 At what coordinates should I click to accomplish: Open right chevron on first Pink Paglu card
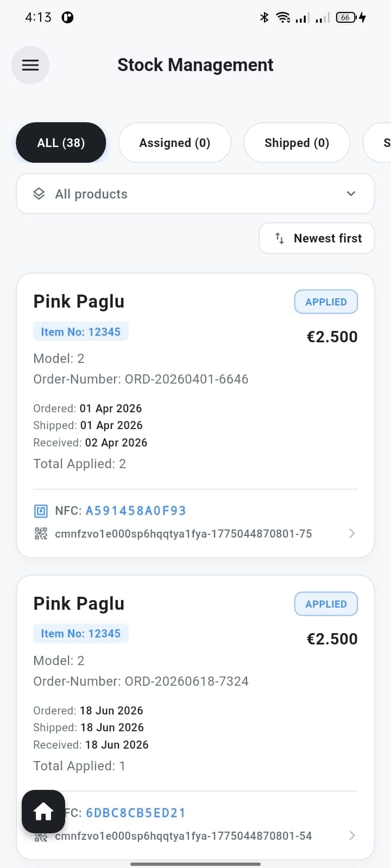tap(352, 533)
